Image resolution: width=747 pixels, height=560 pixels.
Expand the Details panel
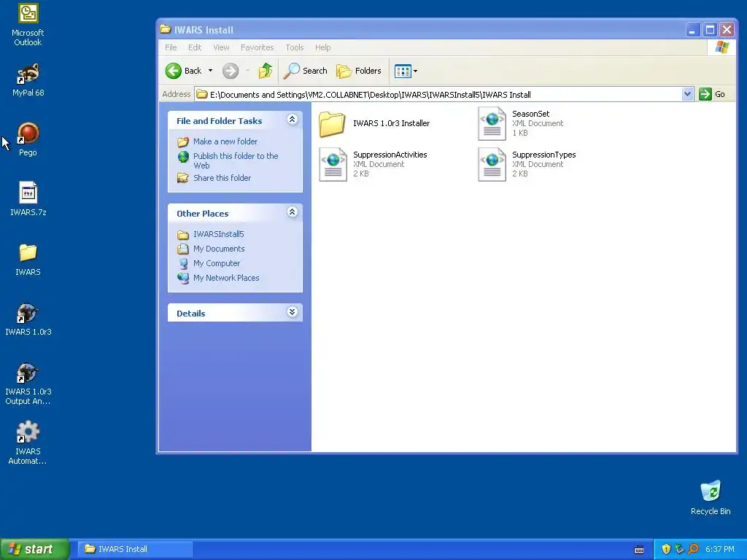tap(293, 312)
